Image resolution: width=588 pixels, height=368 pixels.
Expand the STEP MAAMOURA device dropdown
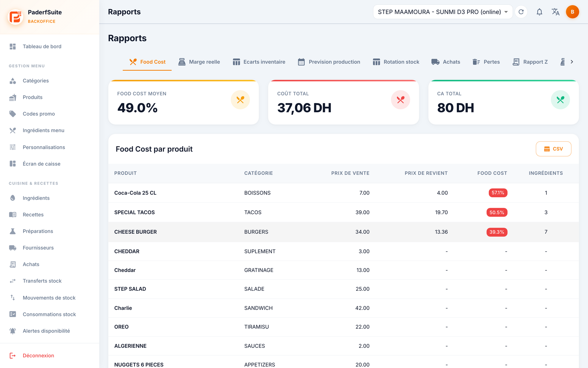click(442, 12)
